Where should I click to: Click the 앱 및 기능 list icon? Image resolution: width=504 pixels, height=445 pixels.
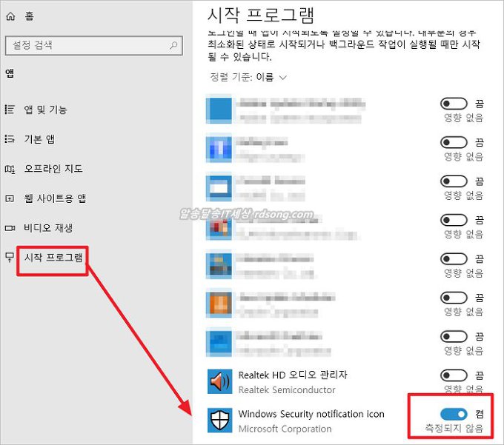10,110
